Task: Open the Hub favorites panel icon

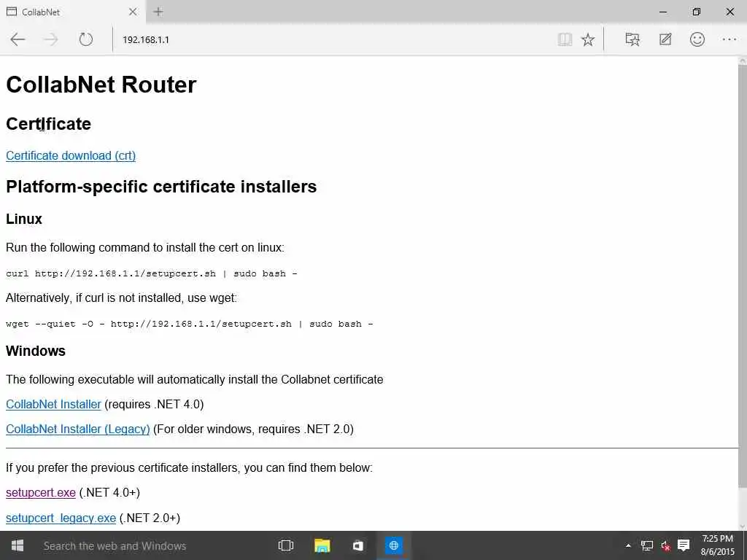Action: pyautogui.click(x=632, y=39)
